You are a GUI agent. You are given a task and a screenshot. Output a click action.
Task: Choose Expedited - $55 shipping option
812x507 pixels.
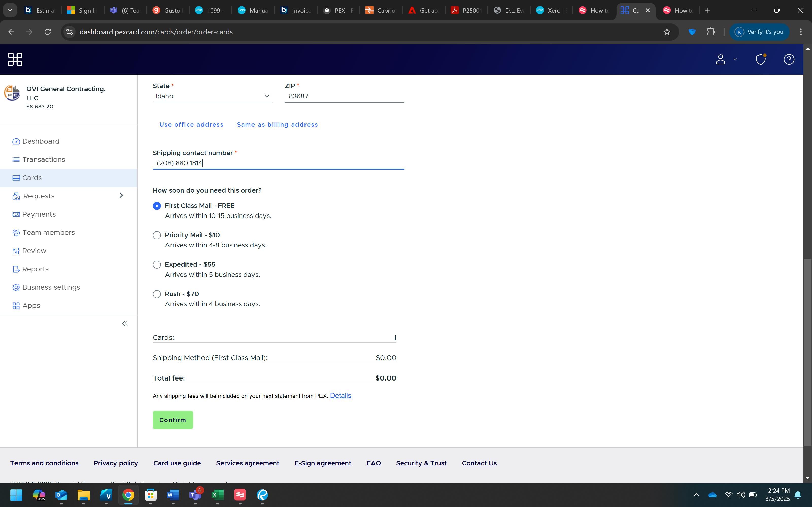pos(157,265)
